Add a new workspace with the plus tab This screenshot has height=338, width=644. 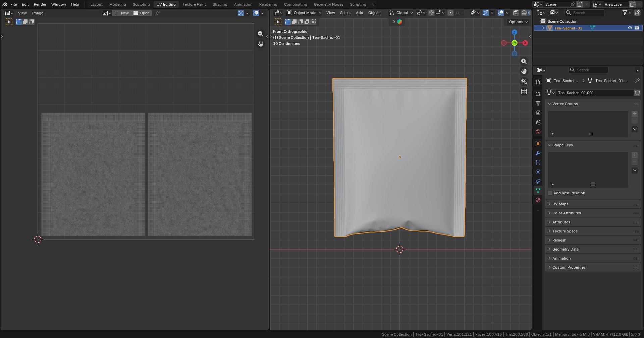[373, 4]
